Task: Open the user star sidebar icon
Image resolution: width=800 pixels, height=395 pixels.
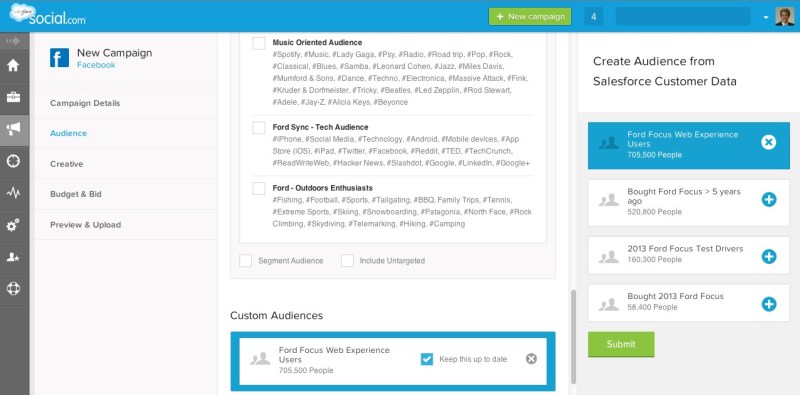Action: coord(14,257)
